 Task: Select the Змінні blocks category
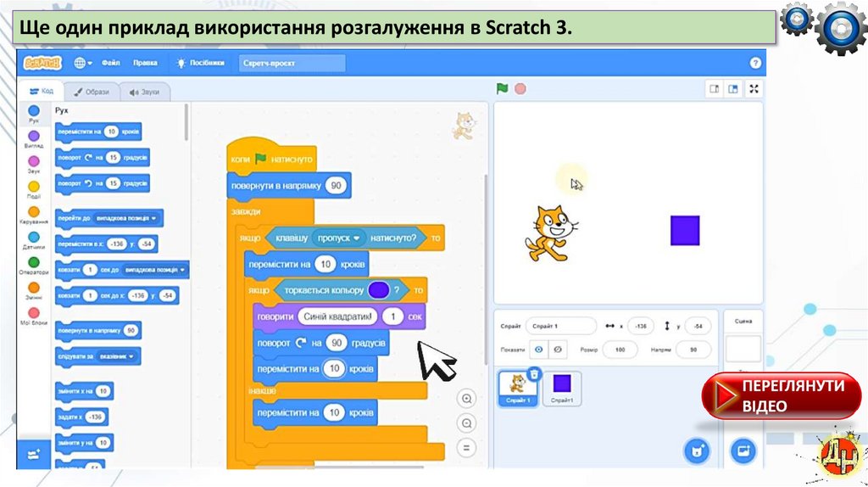pos(34,291)
